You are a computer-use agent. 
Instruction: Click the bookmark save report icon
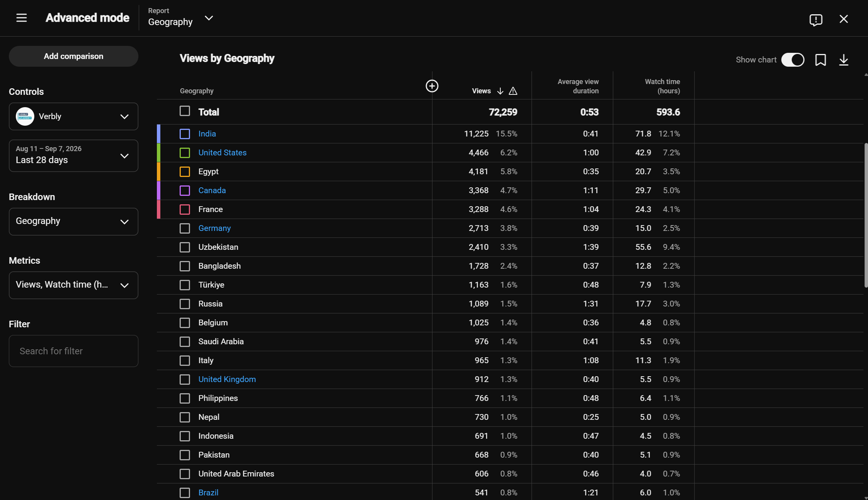821,60
